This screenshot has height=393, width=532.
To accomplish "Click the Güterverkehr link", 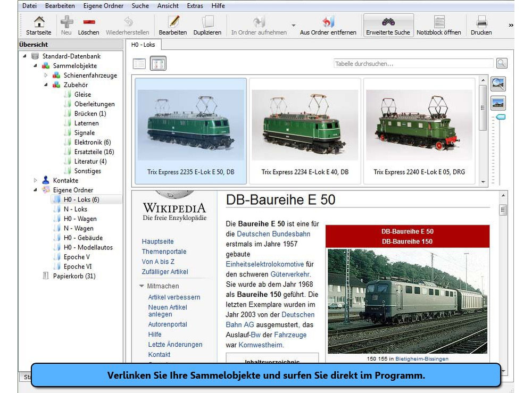I will click(x=290, y=274).
